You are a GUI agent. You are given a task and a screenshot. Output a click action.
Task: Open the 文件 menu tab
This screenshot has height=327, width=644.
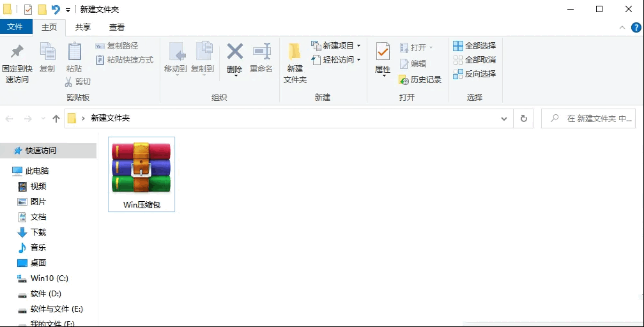click(15, 27)
